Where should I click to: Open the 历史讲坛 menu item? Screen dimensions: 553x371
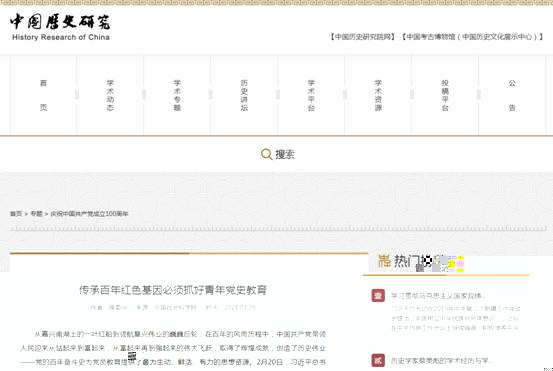pyautogui.click(x=244, y=95)
